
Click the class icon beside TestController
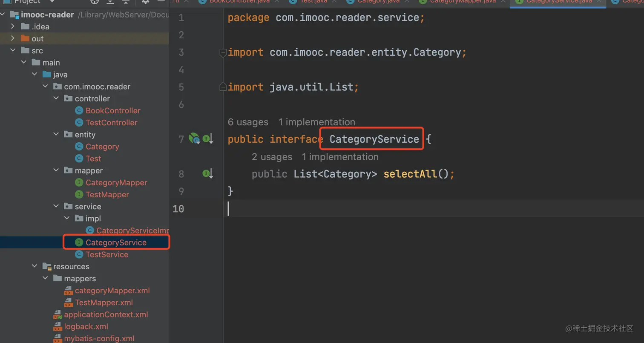(79, 123)
